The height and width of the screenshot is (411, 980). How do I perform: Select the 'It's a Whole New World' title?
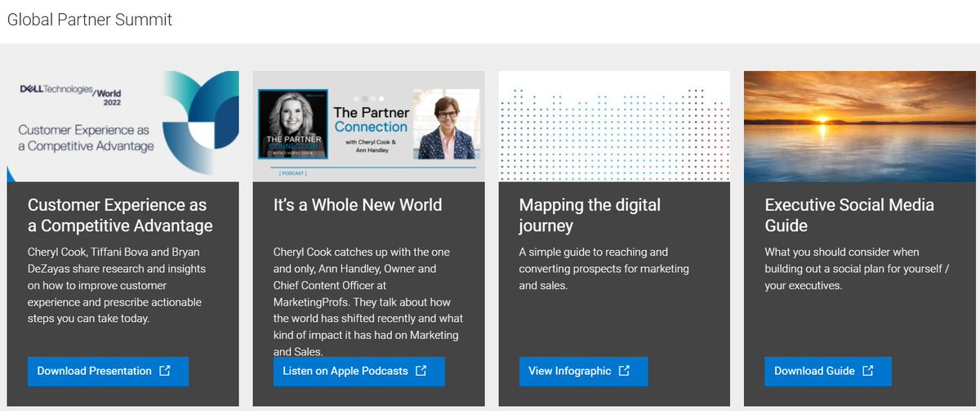click(x=358, y=205)
